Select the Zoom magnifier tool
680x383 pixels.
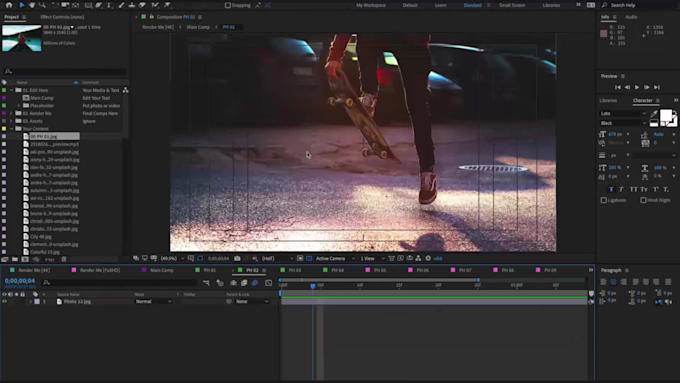[x=42, y=5]
